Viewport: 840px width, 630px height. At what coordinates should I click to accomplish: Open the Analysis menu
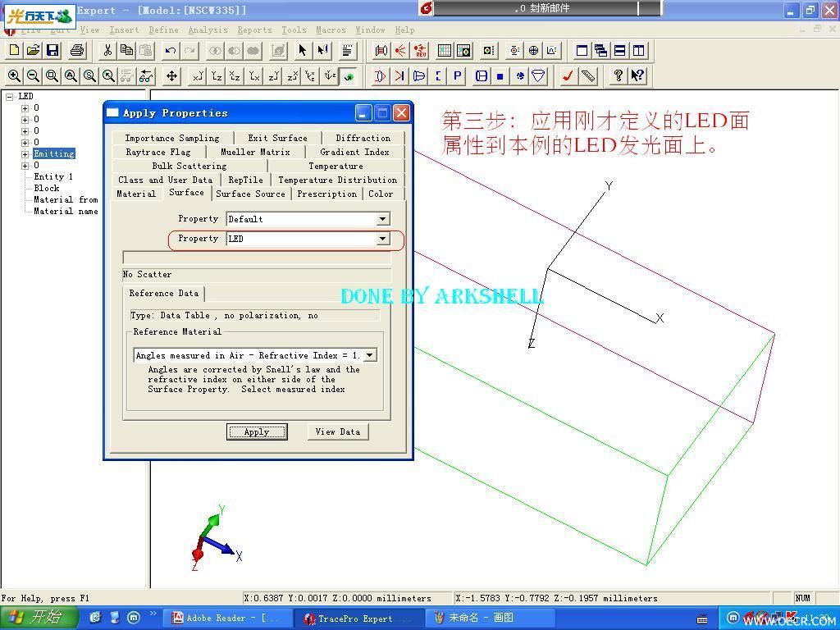point(208,30)
